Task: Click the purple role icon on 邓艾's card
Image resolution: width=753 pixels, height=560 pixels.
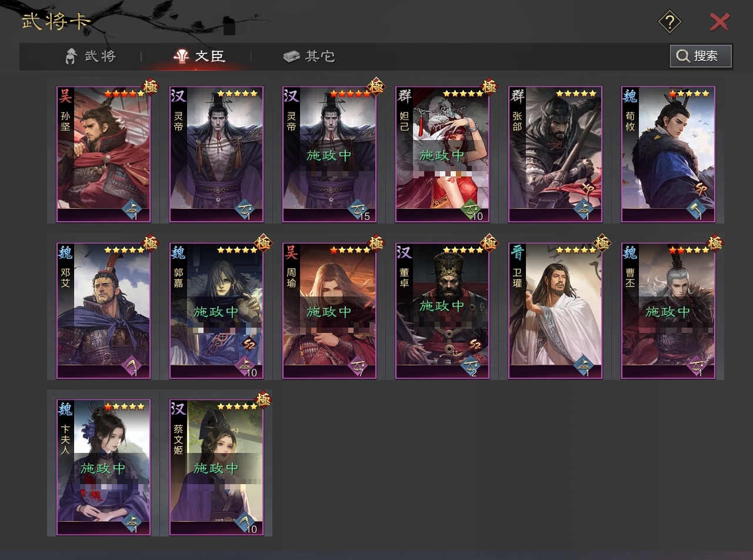Action: point(132,365)
